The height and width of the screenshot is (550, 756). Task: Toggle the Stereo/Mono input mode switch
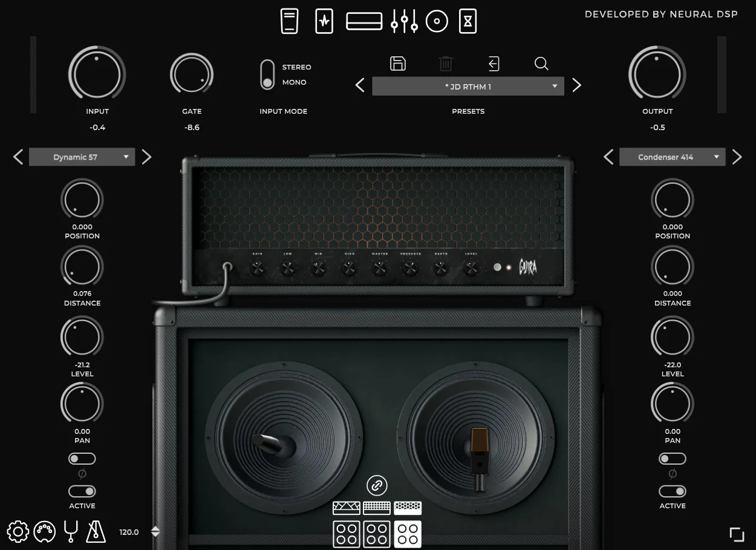point(267,74)
